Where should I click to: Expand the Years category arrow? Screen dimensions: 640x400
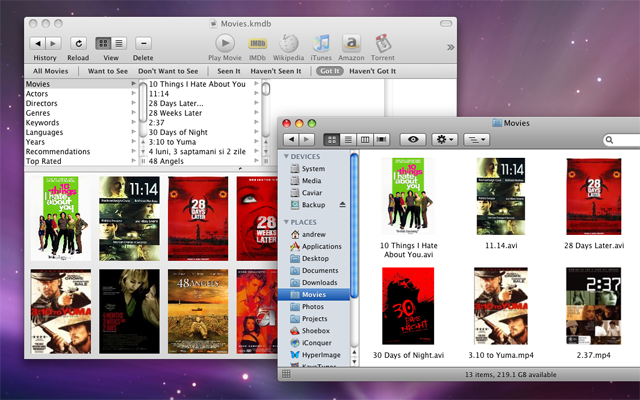pyautogui.click(x=133, y=141)
